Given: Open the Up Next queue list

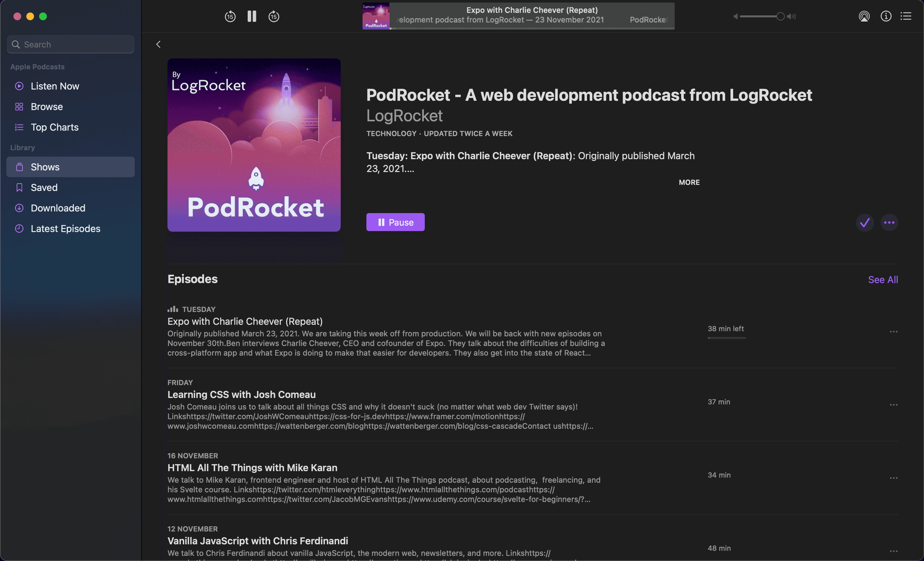Looking at the screenshot, I should coord(906,16).
